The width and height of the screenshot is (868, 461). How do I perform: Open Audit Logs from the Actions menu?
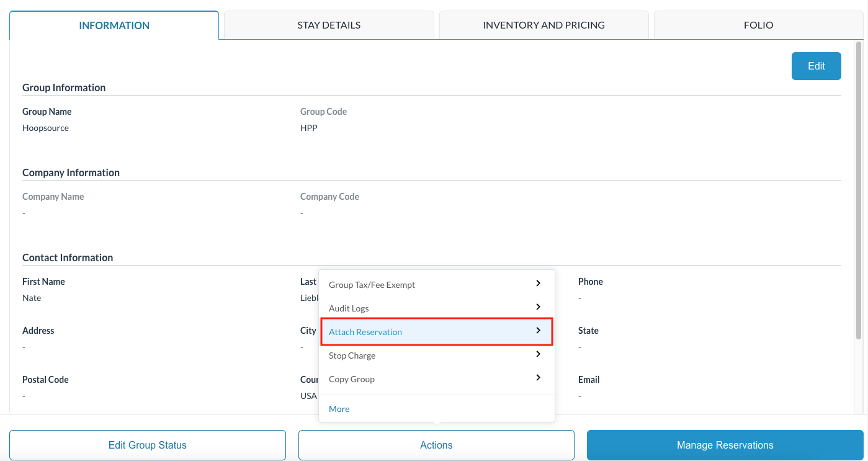pos(349,308)
